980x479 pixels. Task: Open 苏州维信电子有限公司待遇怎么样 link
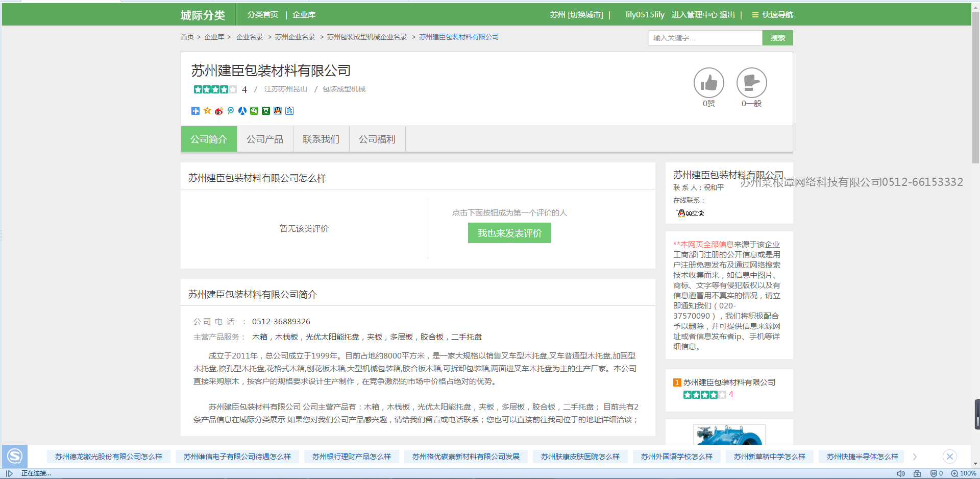237,457
